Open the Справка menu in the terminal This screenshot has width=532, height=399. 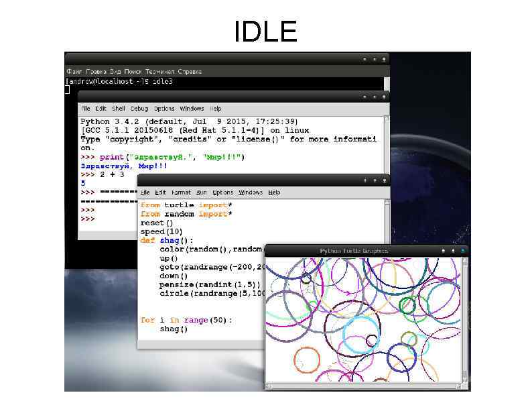click(190, 72)
